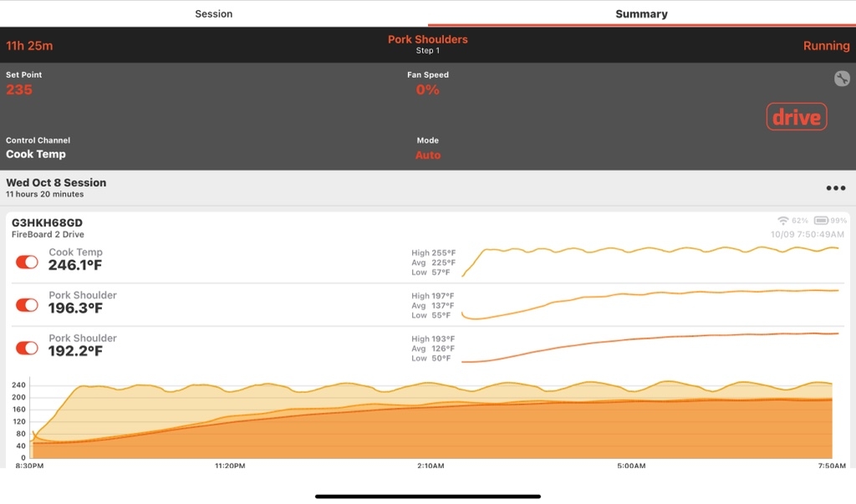This screenshot has height=504, width=856.
Task: Select the Cook Temp control channel
Action: [x=36, y=154]
